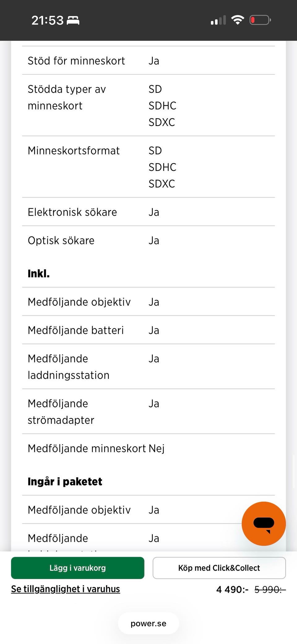Tap the cellular signal bars
The image size is (297, 644).
(218, 20)
